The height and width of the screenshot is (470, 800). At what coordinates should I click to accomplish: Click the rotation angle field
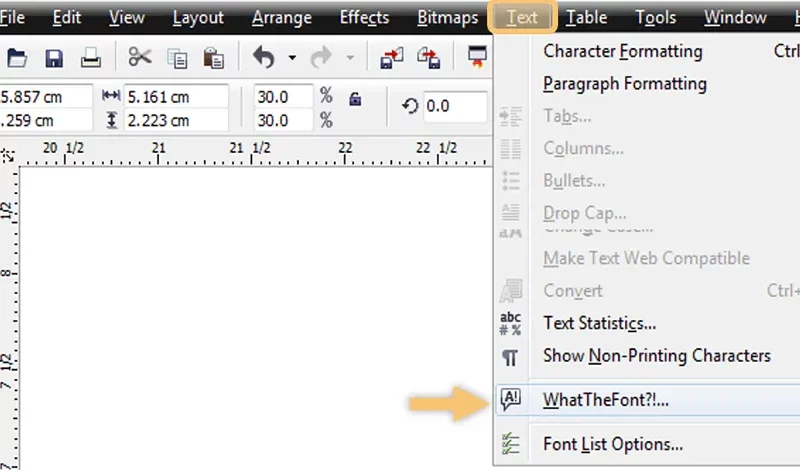coord(455,106)
